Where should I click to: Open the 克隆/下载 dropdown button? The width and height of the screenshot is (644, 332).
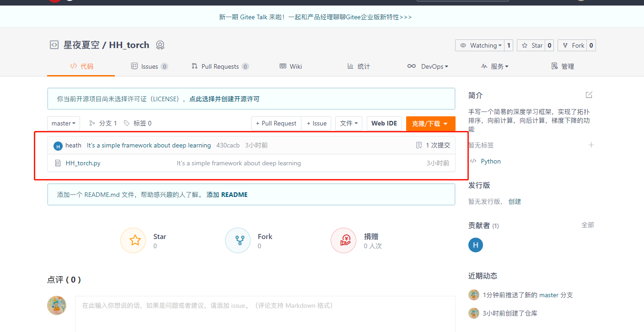pos(430,124)
